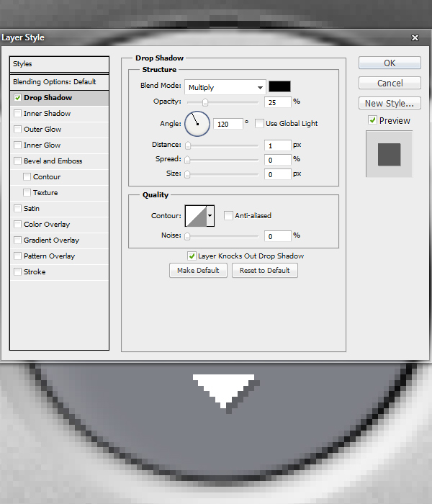
Task: Click the angle dial control
Action: [197, 124]
